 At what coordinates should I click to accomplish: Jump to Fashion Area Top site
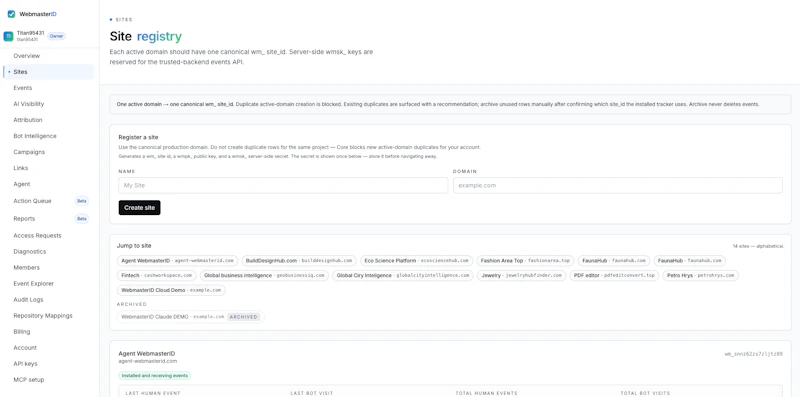526,260
